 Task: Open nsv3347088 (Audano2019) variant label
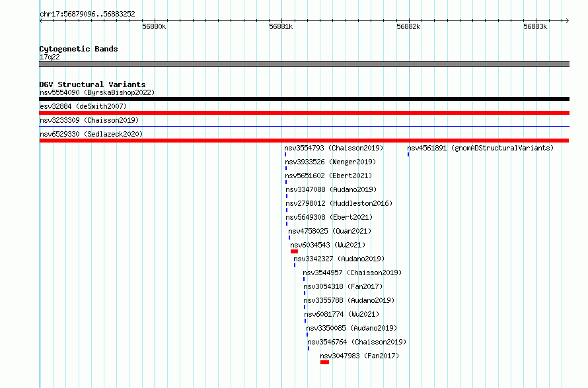tap(331, 189)
